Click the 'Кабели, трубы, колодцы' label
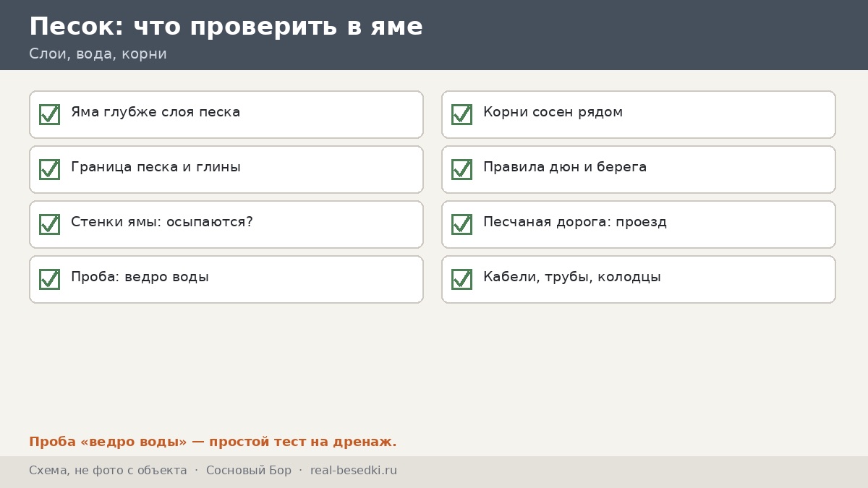Viewport: 868px width, 488px height. (572, 277)
